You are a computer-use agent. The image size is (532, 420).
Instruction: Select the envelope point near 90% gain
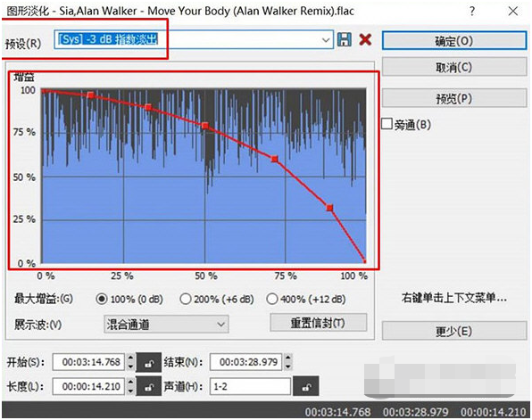(x=148, y=108)
